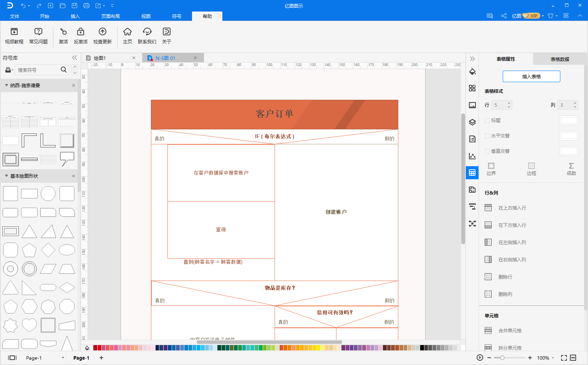Open the 标题 color swatch box
This screenshot has height=365, width=588.
569,121
